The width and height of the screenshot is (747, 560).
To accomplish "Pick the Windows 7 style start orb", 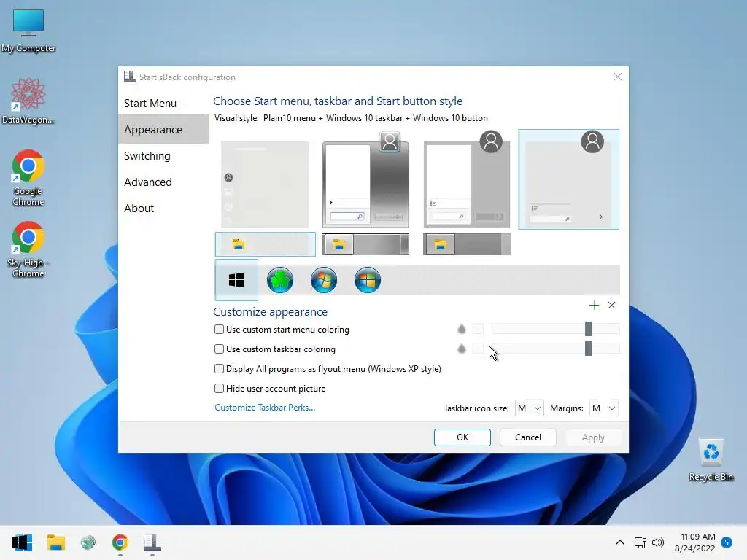I will (x=324, y=280).
